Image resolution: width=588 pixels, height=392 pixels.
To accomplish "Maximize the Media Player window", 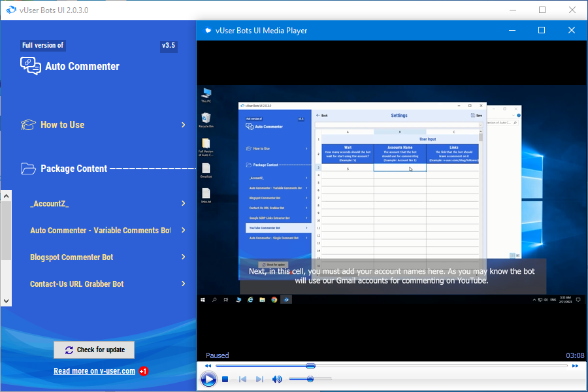I will coord(542,31).
